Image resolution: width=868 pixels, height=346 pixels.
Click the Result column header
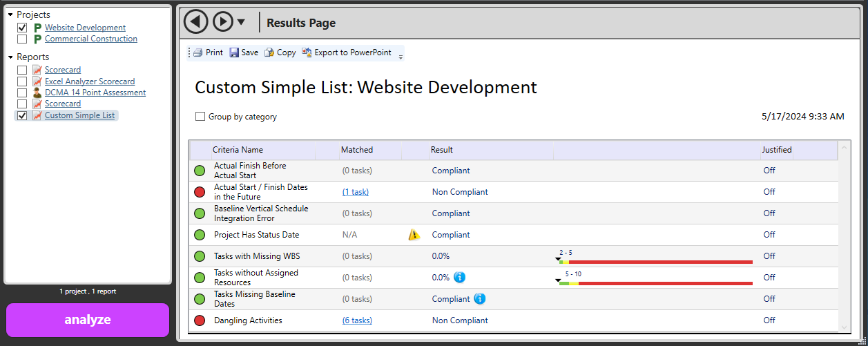(x=442, y=150)
